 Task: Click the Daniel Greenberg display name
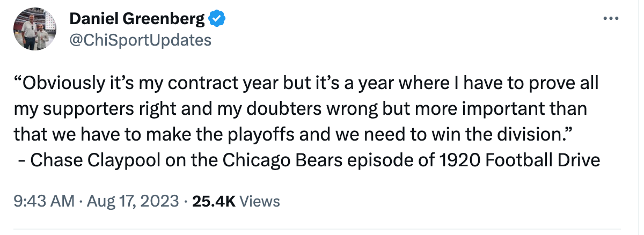click(x=137, y=19)
